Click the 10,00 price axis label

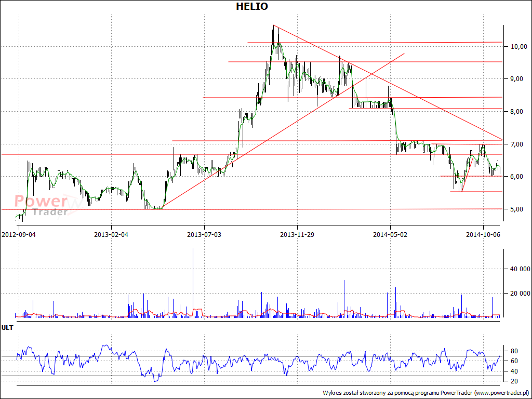(x=519, y=46)
